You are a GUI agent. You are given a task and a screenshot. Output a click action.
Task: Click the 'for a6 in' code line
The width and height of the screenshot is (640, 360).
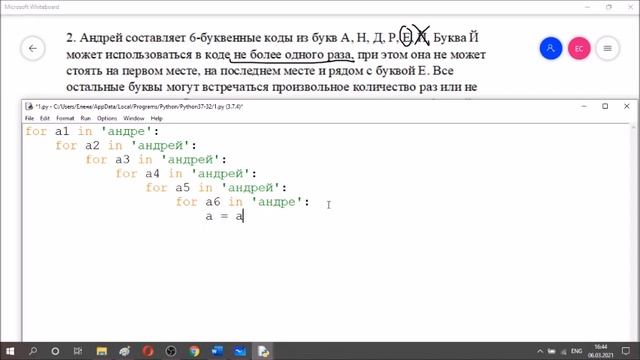pos(243,202)
